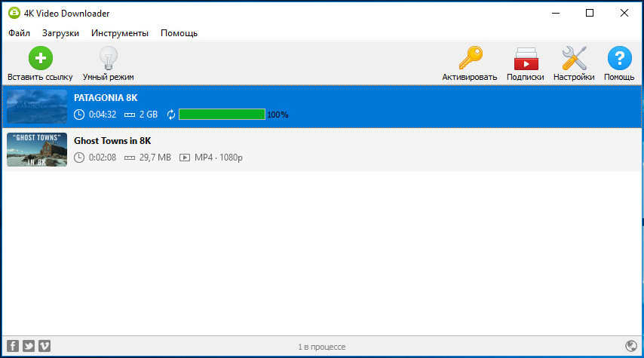The image size is (644, 358).
Task: Open the Загрузки menu
Action: pos(60,33)
